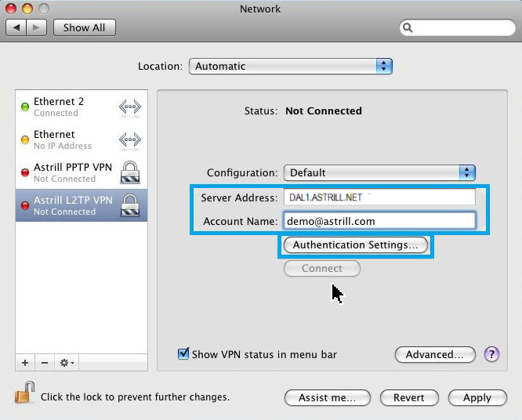Focus the search field in toolbar
Viewport: 522px width, 420px height.
458,27
